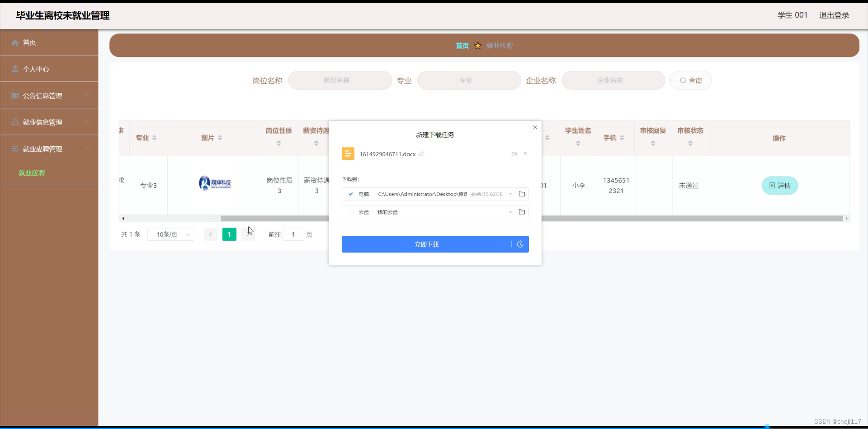
Task: Click the yellow docx file icon in the dialog
Action: pyautogui.click(x=348, y=154)
